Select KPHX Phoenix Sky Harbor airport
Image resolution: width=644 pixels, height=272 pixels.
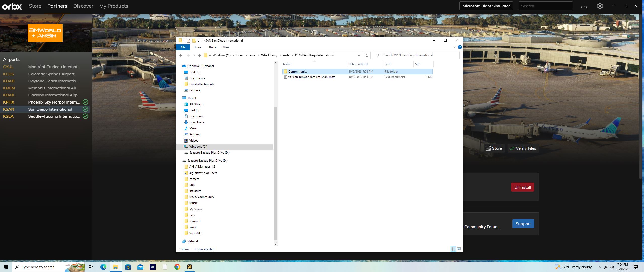pos(45,102)
